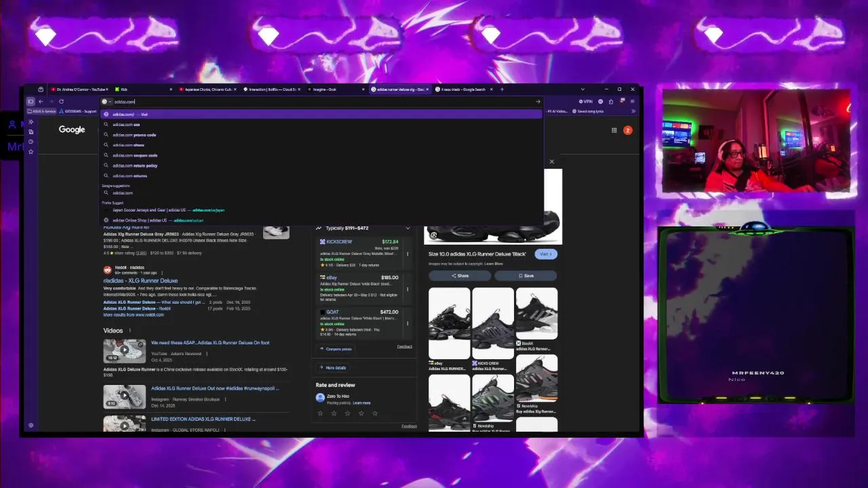Reload the current page
Screen dimensions: 868x488
click(61, 102)
